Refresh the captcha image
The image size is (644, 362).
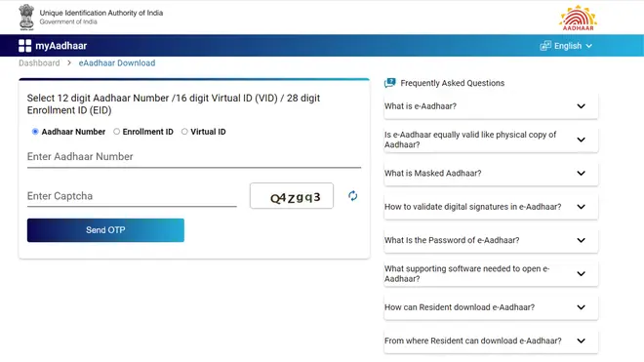tap(353, 196)
